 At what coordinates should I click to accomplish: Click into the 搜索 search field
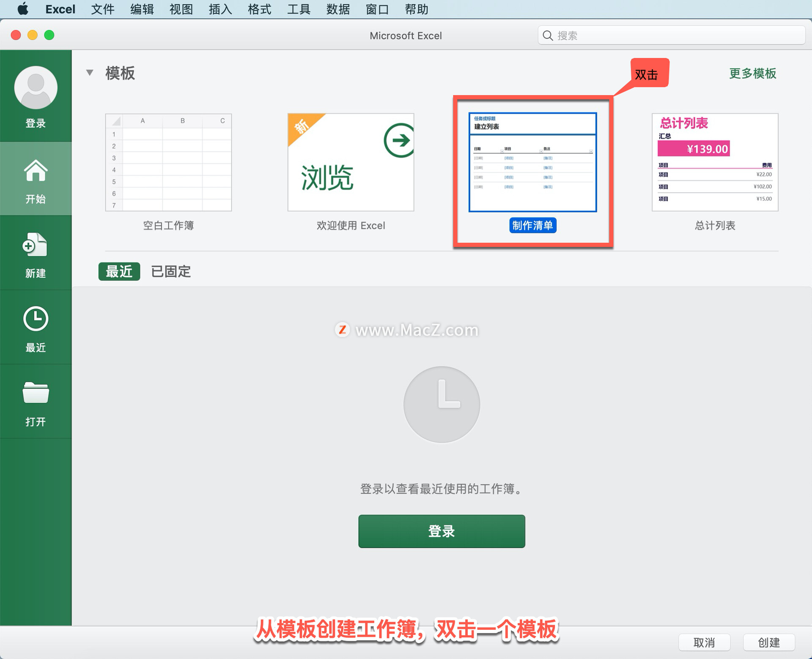click(x=677, y=36)
